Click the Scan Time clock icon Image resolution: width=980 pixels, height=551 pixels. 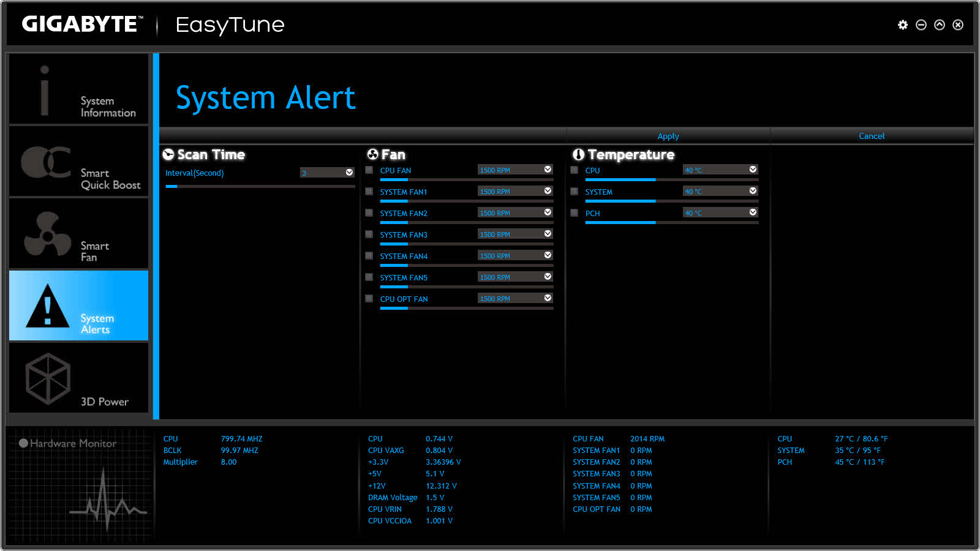168,154
